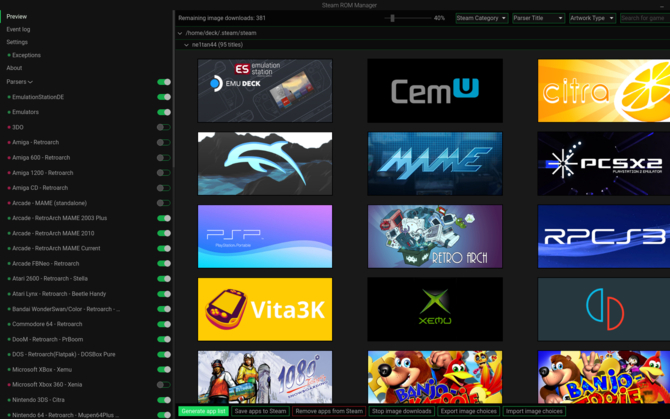Select the PSP artwork tile
Viewport: 670px width, 419px height.
click(264, 237)
